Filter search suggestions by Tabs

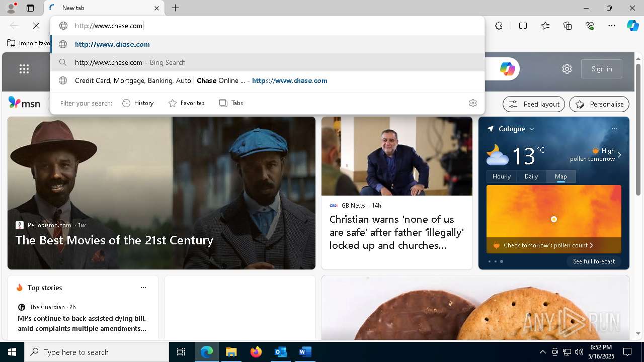(231, 103)
